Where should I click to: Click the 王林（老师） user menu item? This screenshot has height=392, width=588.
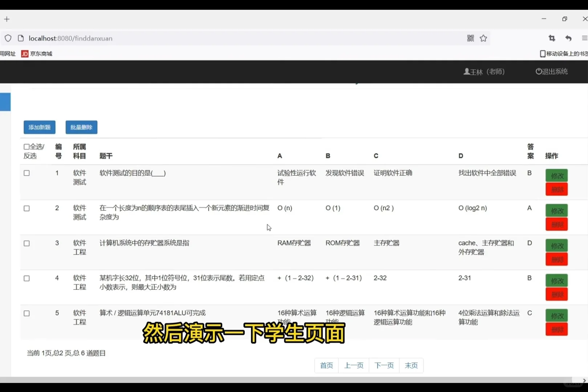[x=487, y=72]
